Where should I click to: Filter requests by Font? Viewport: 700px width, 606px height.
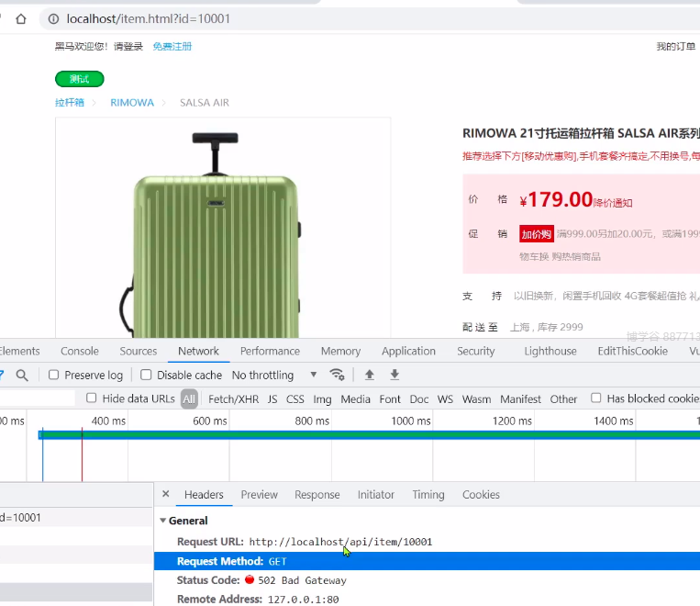(390, 399)
